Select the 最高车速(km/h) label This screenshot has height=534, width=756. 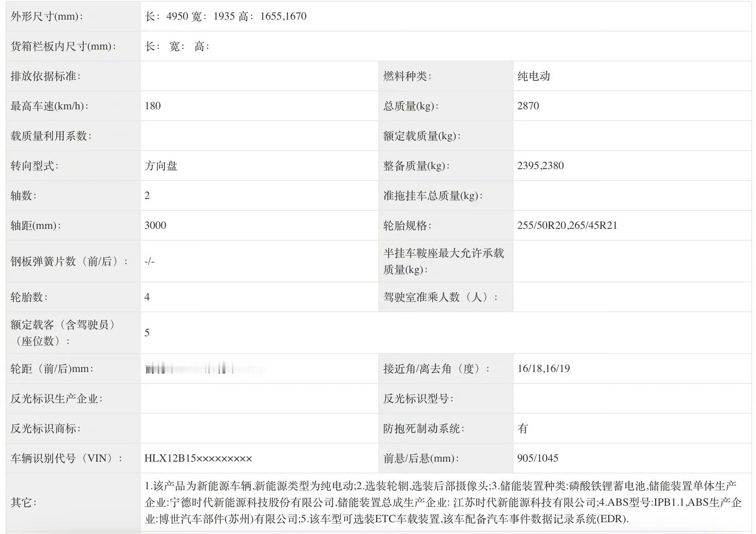50,106
